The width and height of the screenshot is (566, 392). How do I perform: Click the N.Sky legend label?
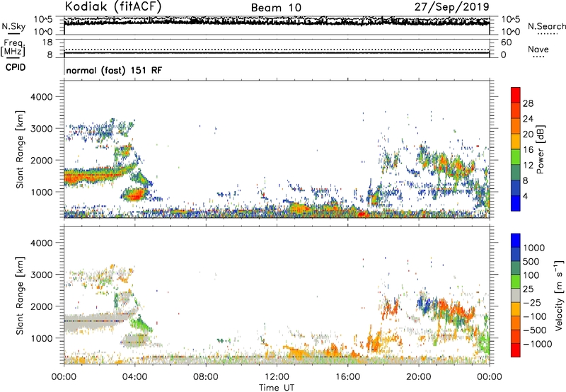coord(13,26)
